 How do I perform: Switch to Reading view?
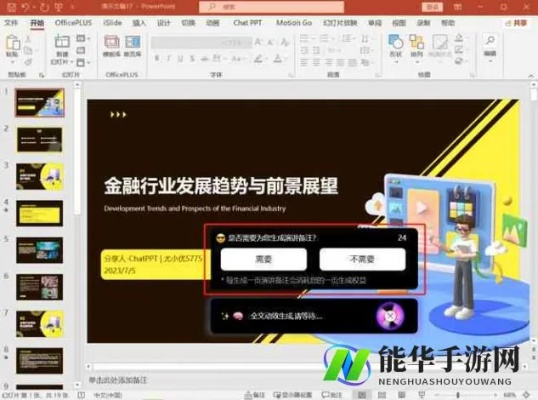401,395
